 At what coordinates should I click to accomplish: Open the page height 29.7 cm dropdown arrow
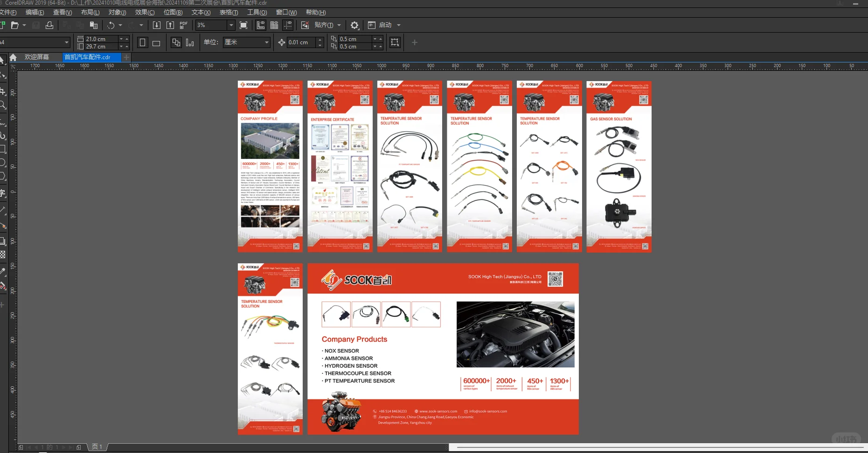(121, 47)
